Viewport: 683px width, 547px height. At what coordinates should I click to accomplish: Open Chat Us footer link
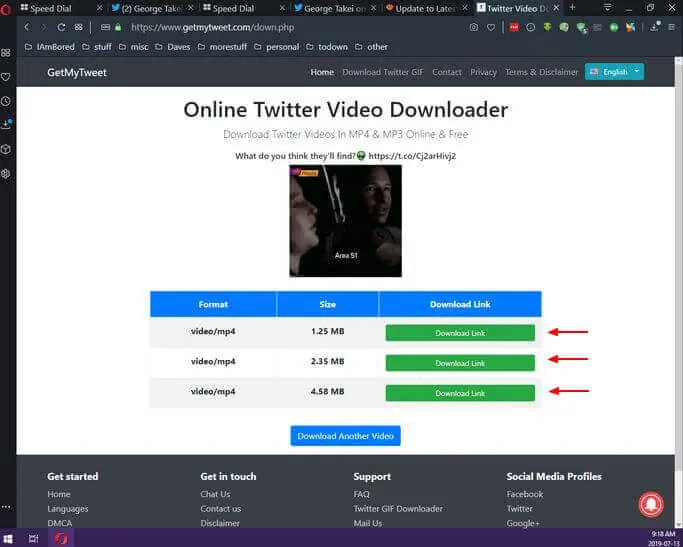point(215,494)
